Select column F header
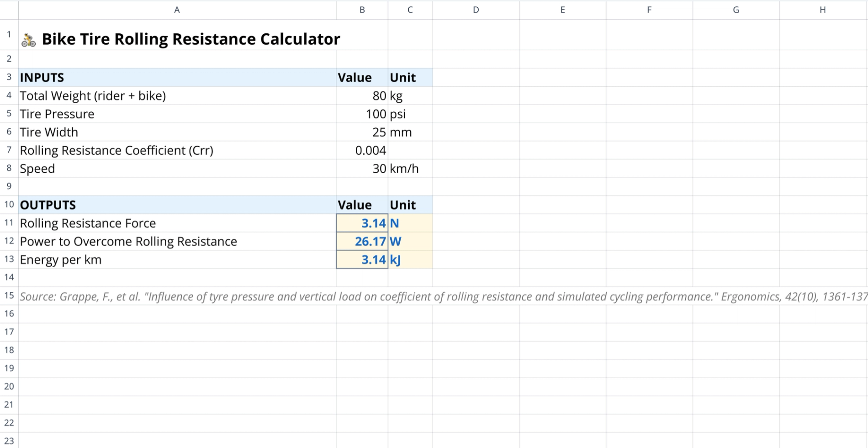The height and width of the screenshot is (448, 868). (x=650, y=10)
